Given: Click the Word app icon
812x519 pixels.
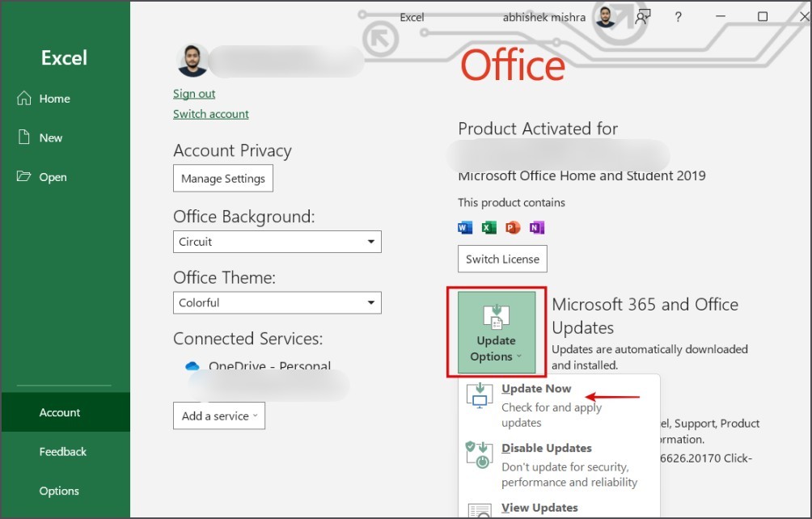Looking at the screenshot, I should [x=465, y=227].
